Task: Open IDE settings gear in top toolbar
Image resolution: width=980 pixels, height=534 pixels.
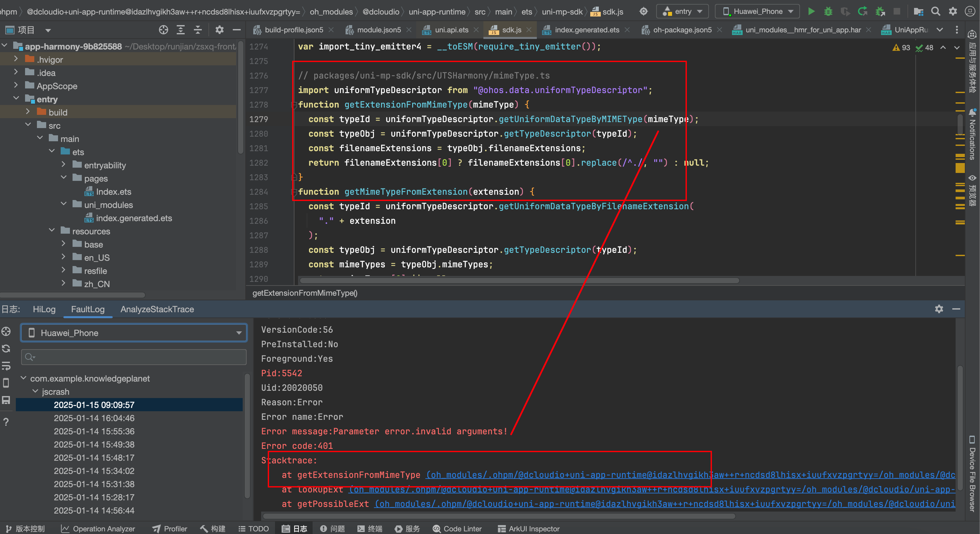Action: pos(953,12)
